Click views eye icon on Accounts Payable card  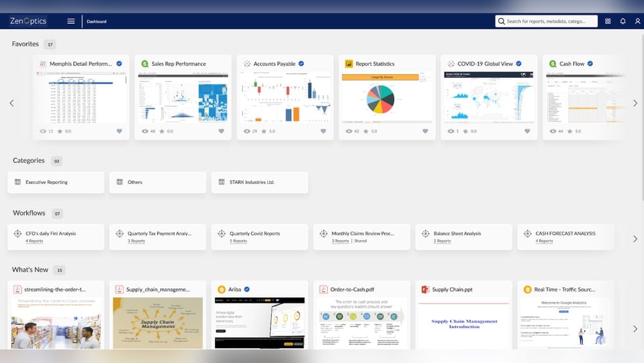click(x=247, y=131)
